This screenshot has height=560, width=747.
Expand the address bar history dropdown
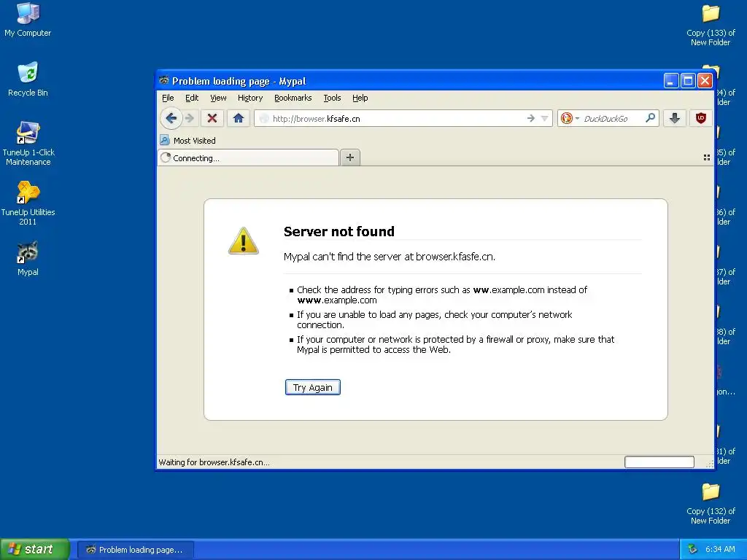pyautogui.click(x=544, y=119)
